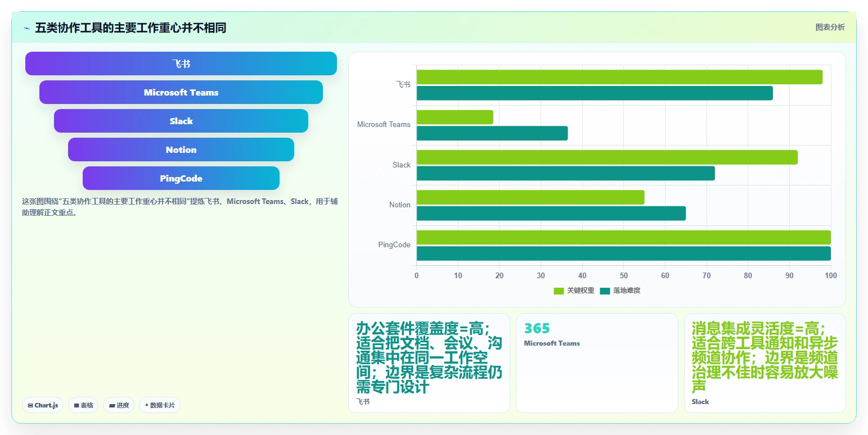Click the x-axis tick label 50
Screen dimensions: 868x435
[x=624, y=275]
